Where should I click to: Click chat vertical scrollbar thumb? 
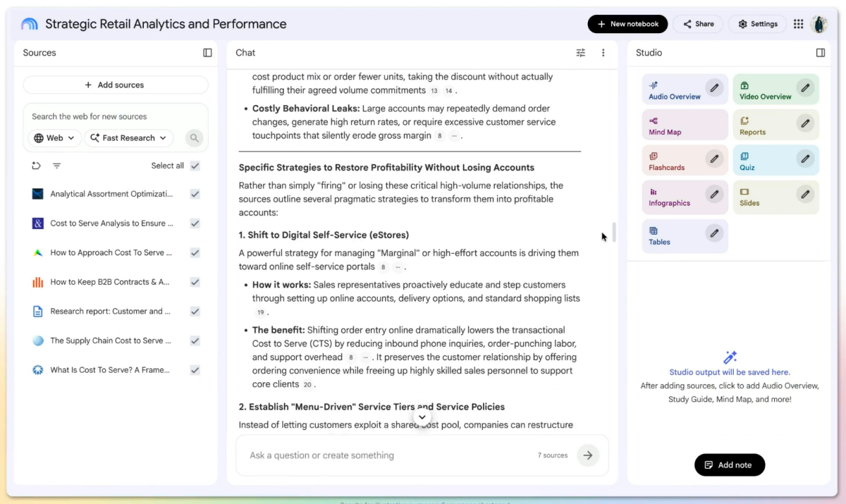click(x=614, y=232)
